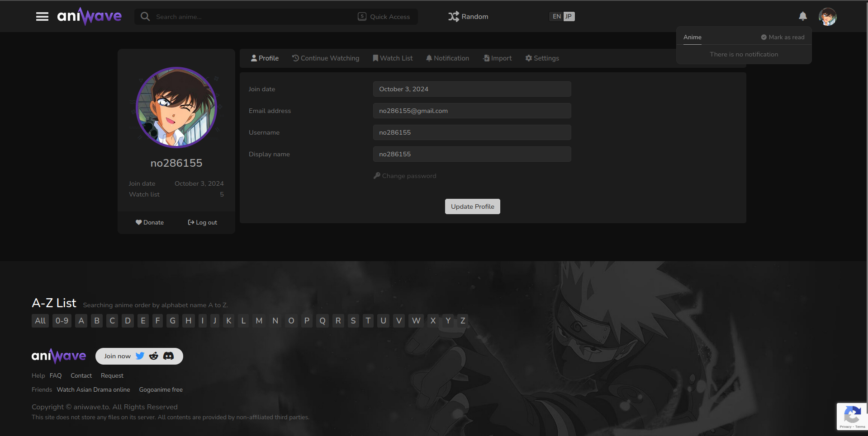This screenshot has height=436, width=868.
Task: Click the Twitter icon in footer
Action: [x=140, y=356]
